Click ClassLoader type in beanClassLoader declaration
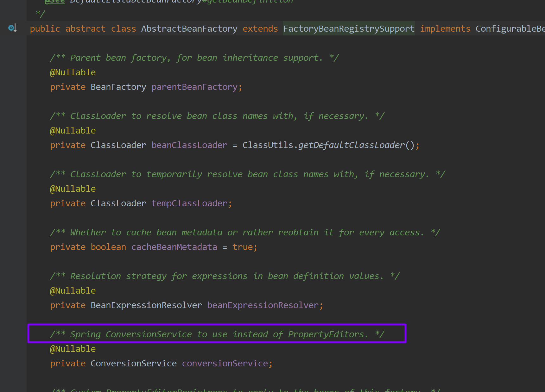545x392 pixels. pyautogui.click(x=118, y=145)
